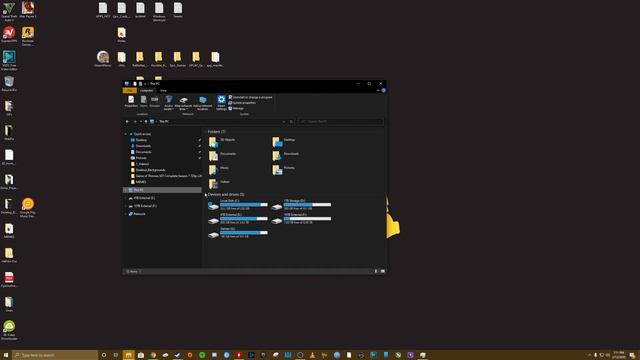Click the Search This PC field

click(x=340, y=121)
